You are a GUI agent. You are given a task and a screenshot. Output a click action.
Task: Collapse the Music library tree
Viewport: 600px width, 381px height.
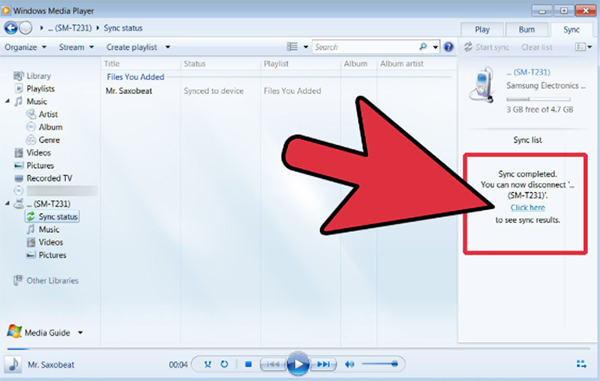coord(8,101)
